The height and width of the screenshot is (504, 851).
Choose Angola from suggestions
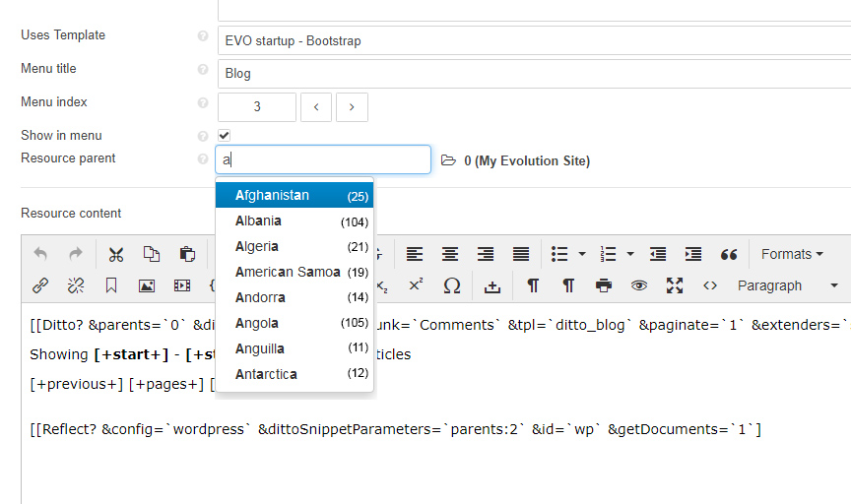click(x=295, y=323)
